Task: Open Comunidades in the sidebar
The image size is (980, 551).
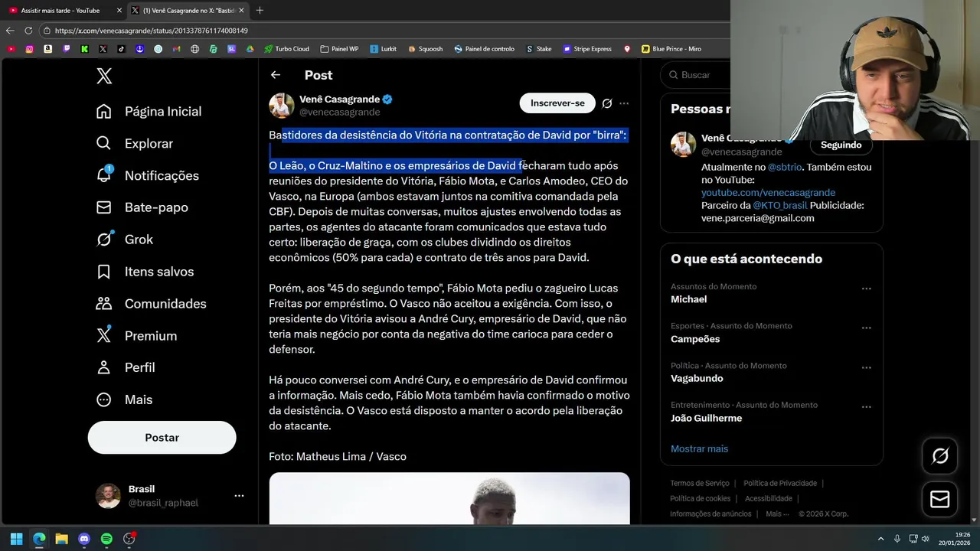Action: (x=151, y=304)
